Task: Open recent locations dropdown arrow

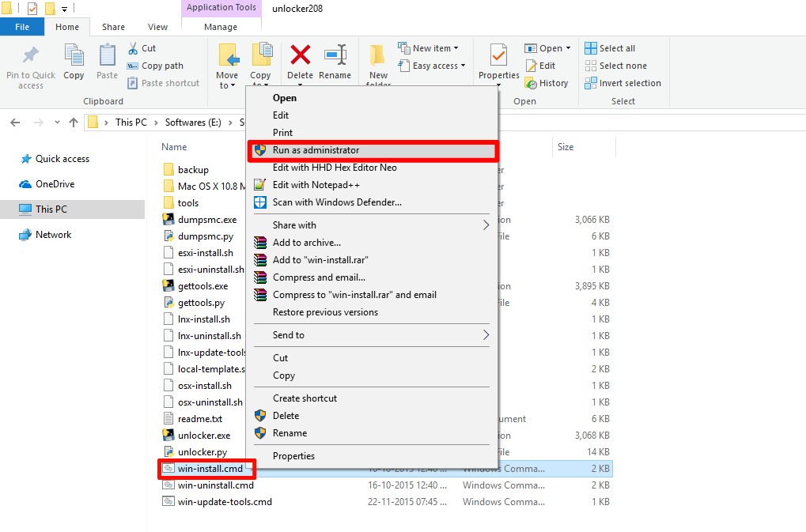Action: click(x=57, y=123)
